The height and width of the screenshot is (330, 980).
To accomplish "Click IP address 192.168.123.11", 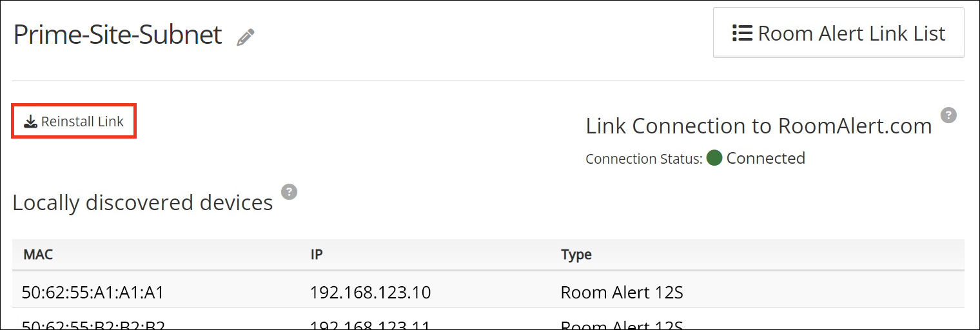I will tap(370, 325).
